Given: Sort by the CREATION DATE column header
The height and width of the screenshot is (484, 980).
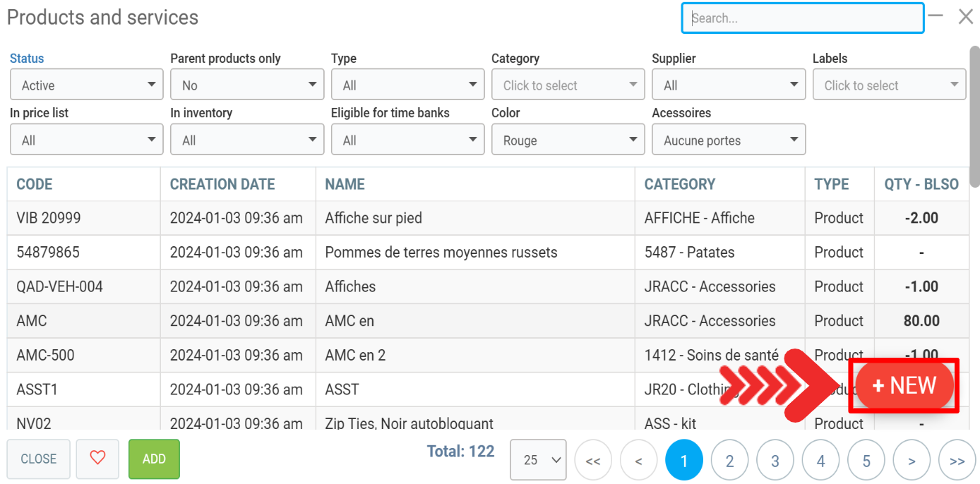Looking at the screenshot, I should (x=222, y=184).
